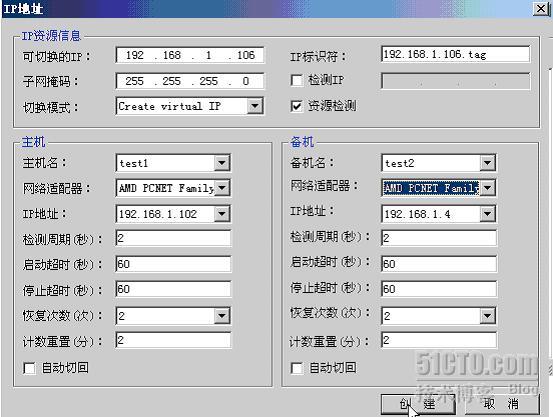Open 主机 恢复次数 dropdown
553x417 pixels.
(x=222, y=315)
